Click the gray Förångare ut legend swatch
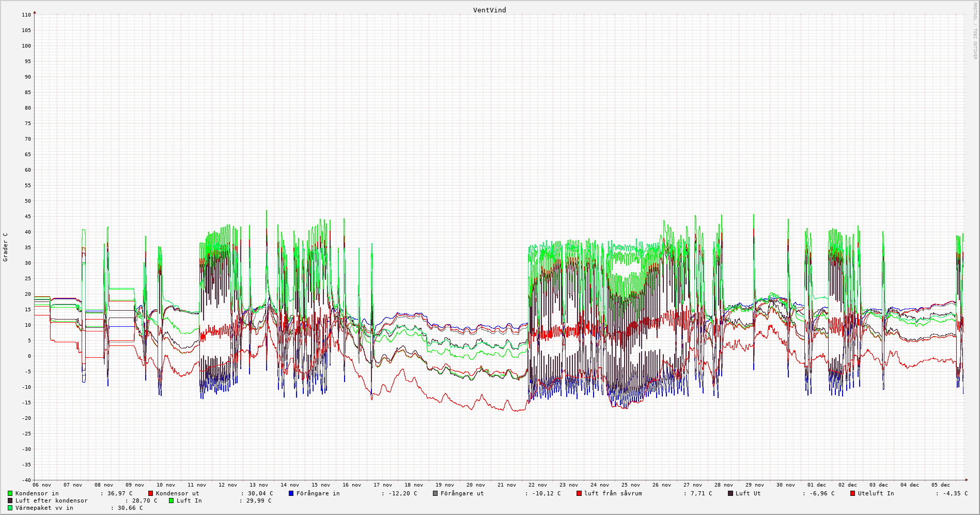The width and height of the screenshot is (980, 515). (435, 493)
